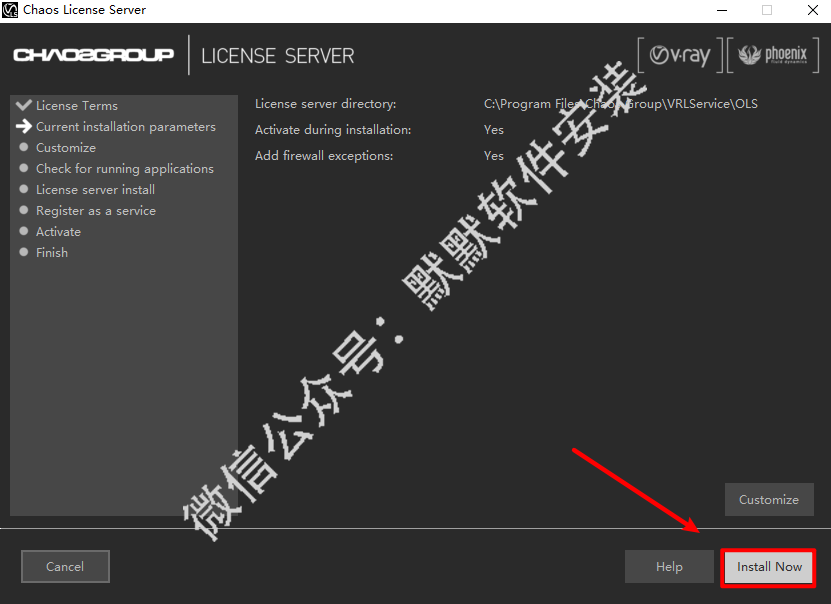This screenshot has width=831, height=604.
Task: Select the Customize step in sidebar
Action: [66, 148]
